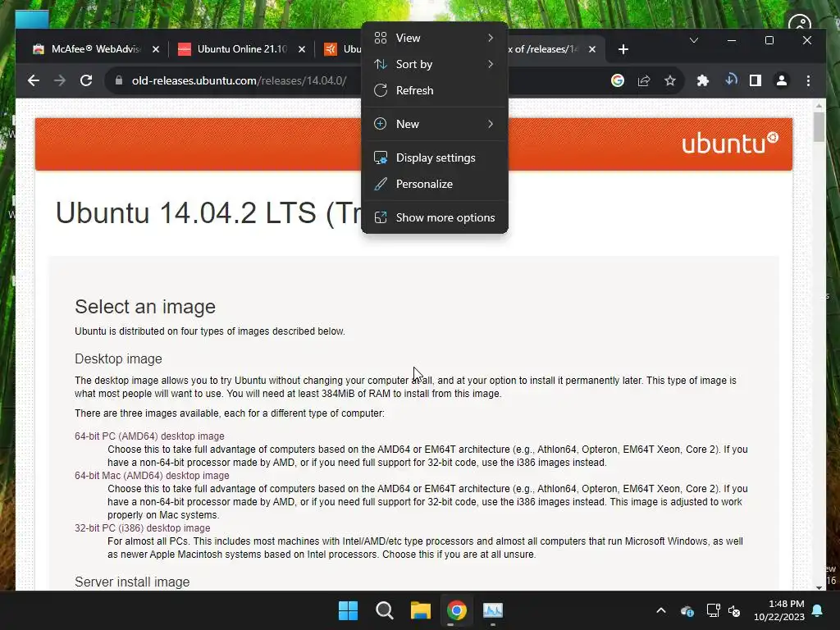The image size is (840, 630).
Task: Click the muted volume tray icon
Action: tap(734, 610)
